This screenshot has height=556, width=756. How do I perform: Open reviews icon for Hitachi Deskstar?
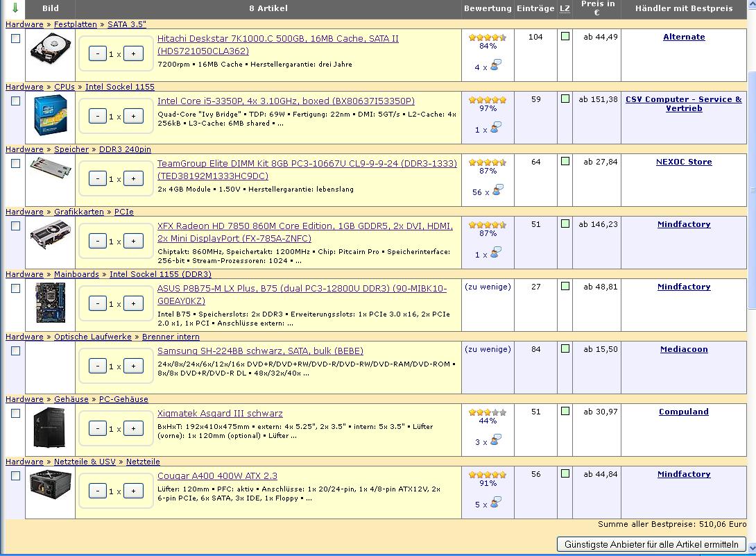coord(496,65)
